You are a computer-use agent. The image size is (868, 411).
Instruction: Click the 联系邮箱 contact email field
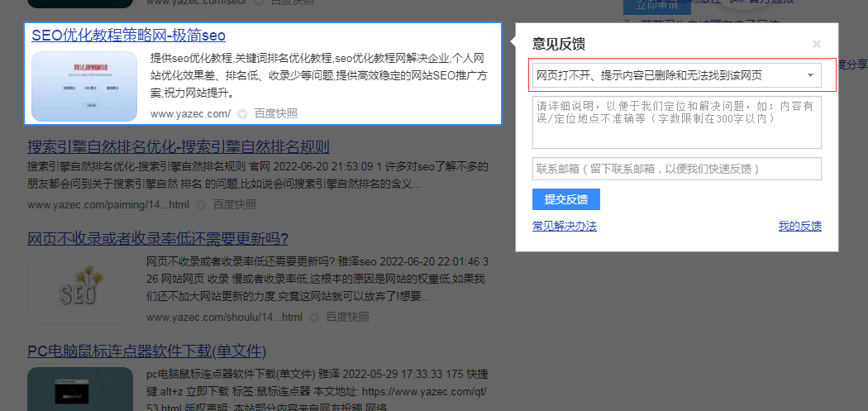pos(676,169)
